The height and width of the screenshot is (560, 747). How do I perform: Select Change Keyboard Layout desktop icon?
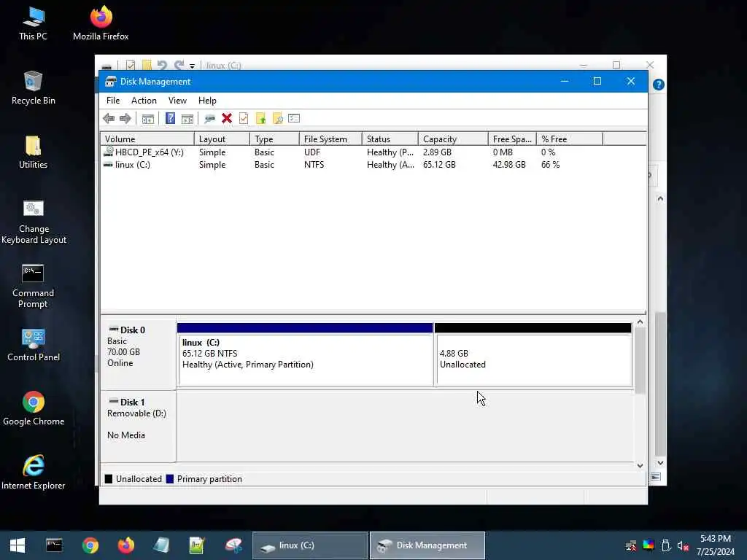pyautogui.click(x=34, y=222)
